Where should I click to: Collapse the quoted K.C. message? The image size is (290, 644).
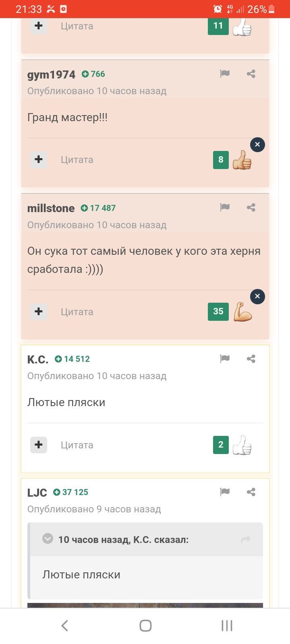point(48,539)
